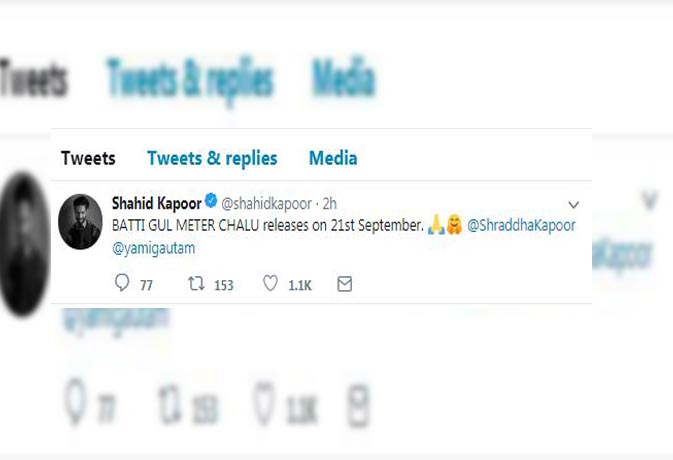Click the reply speech bubble icon

[122, 283]
